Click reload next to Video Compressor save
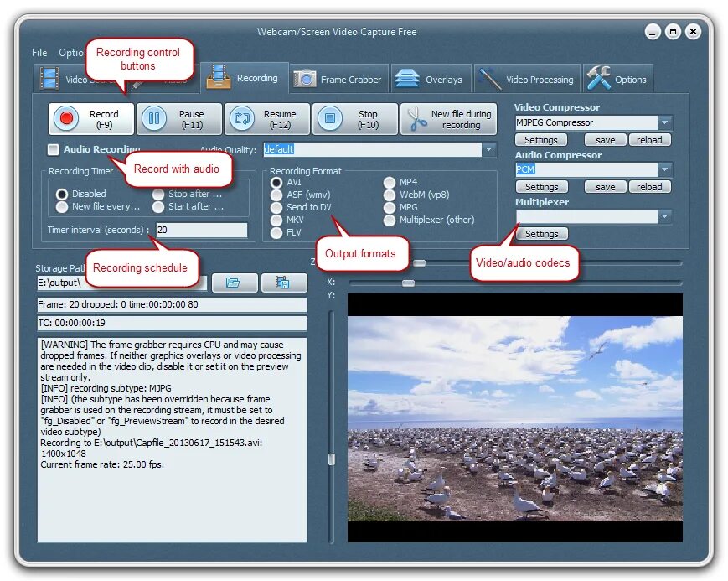Viewport: 728px width, 581px height. 650,139
